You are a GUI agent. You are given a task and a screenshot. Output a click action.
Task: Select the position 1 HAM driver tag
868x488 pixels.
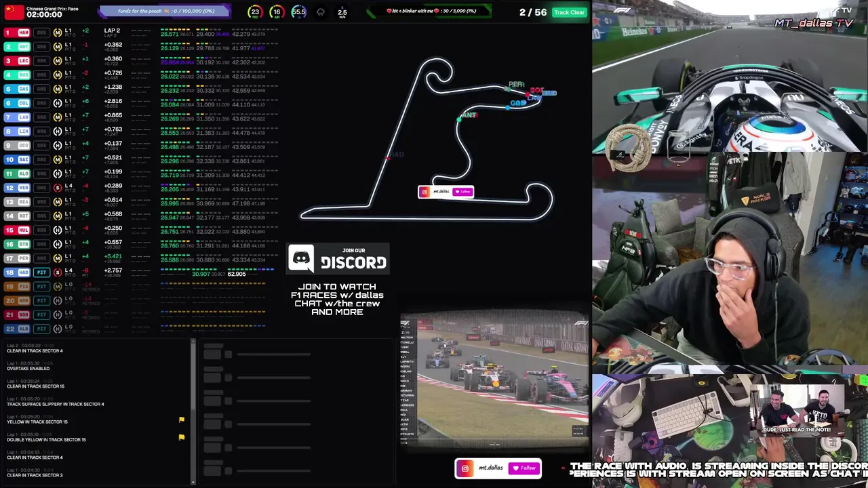point(17,33)
